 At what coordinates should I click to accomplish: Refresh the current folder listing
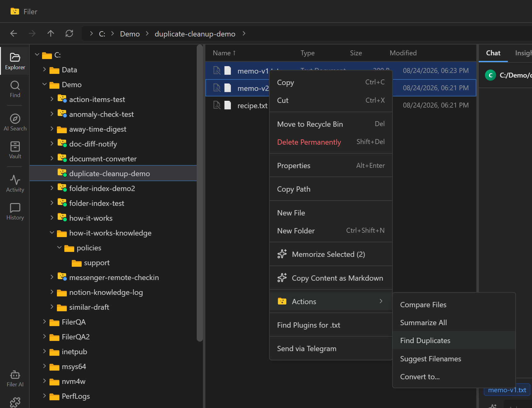tap(69, 33)
